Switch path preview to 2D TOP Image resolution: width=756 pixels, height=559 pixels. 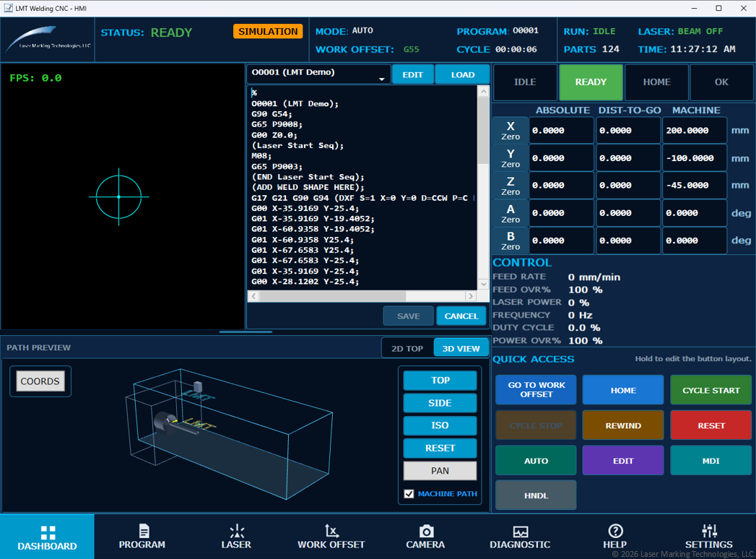[407, 348]
